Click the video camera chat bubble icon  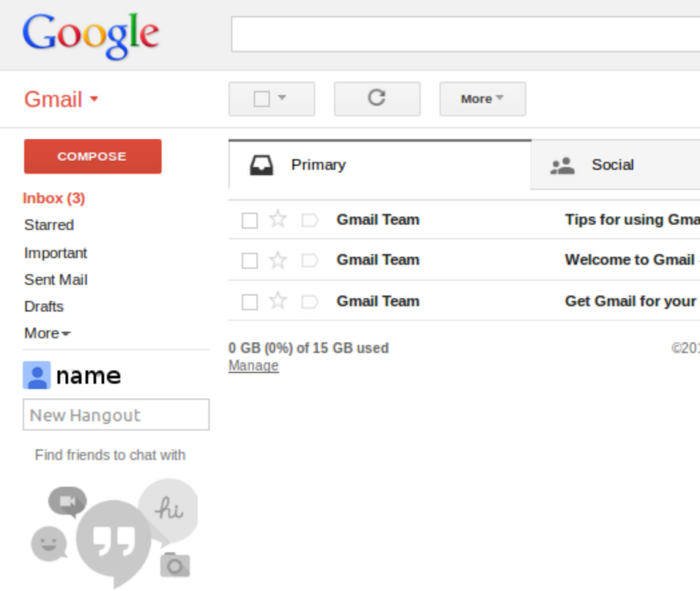pos(68,501)
